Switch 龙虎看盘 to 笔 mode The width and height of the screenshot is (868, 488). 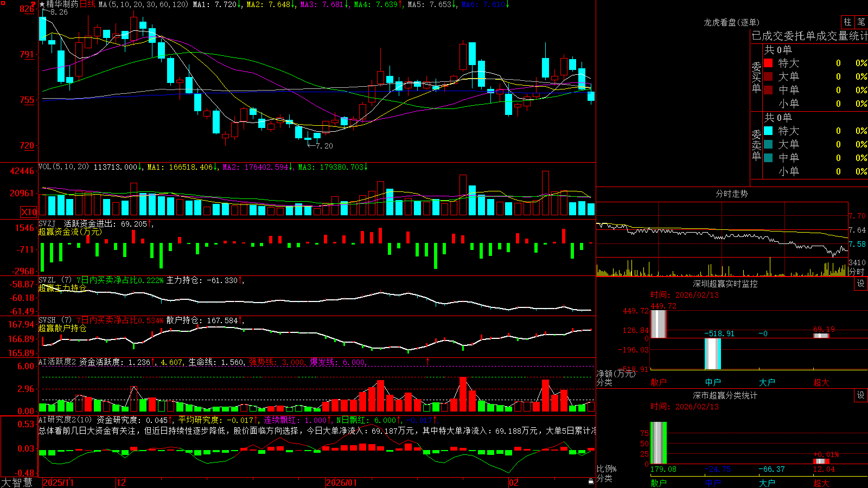pyautogui.click(x=861, y=22)
